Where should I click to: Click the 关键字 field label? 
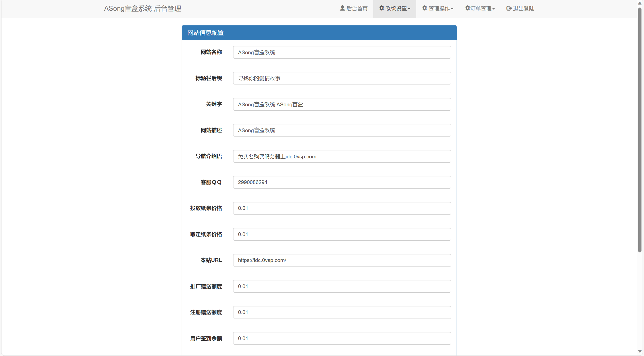pos(214,104)
